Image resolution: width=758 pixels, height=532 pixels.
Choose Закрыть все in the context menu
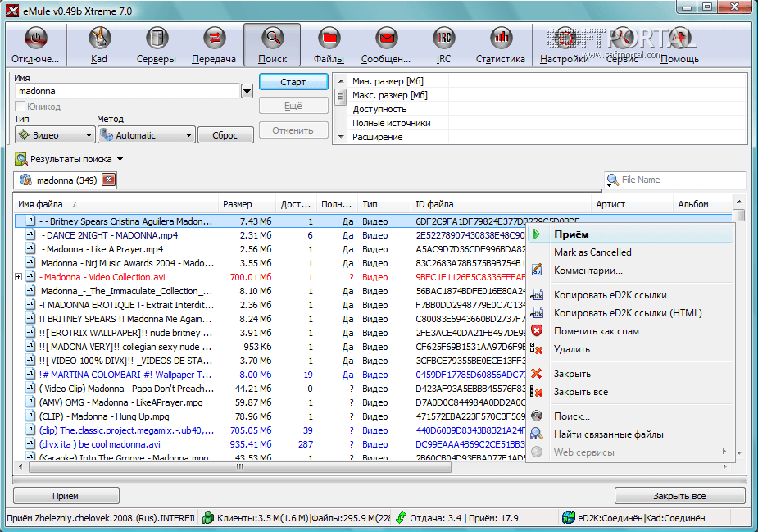coord(630,392)
